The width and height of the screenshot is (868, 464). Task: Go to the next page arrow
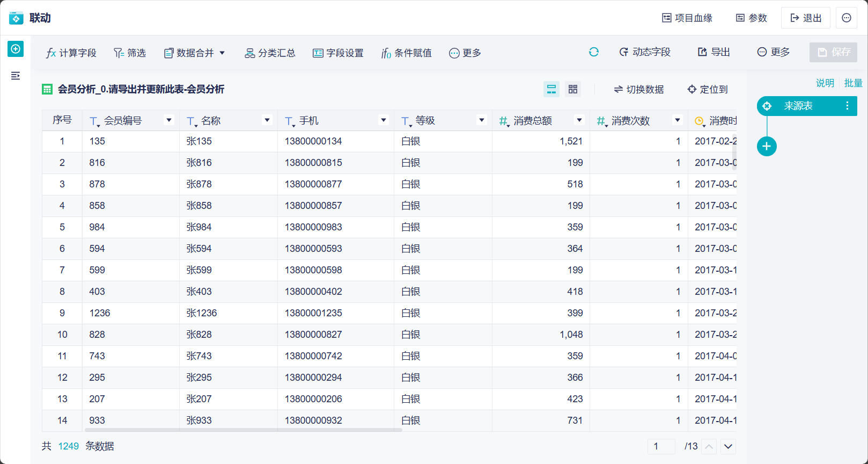point(728,446)
